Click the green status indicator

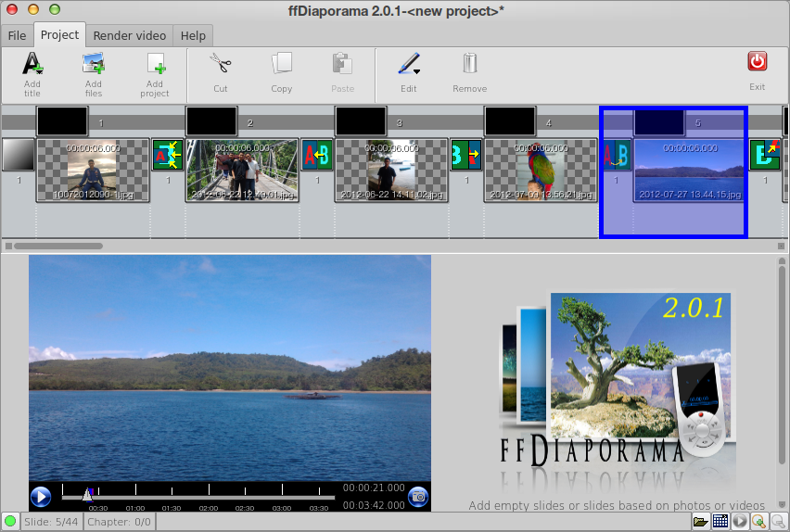pos(10,522)
